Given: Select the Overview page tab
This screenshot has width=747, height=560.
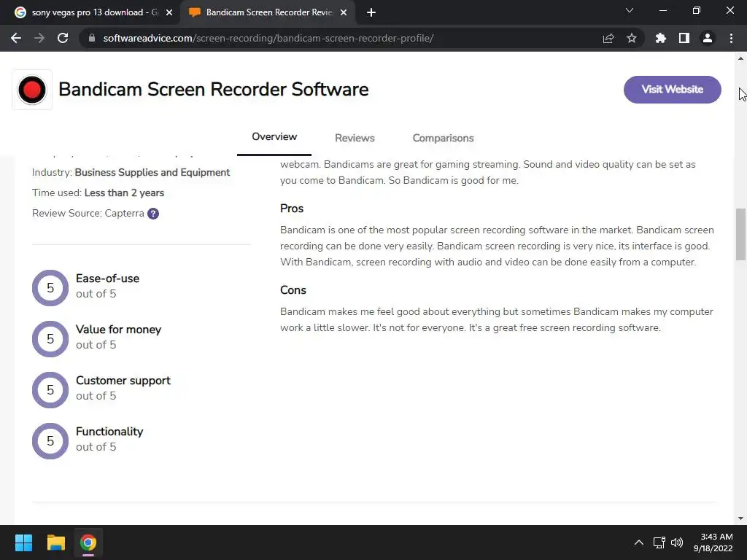Looking at the screenshot, I should click(x=274, y=137).
